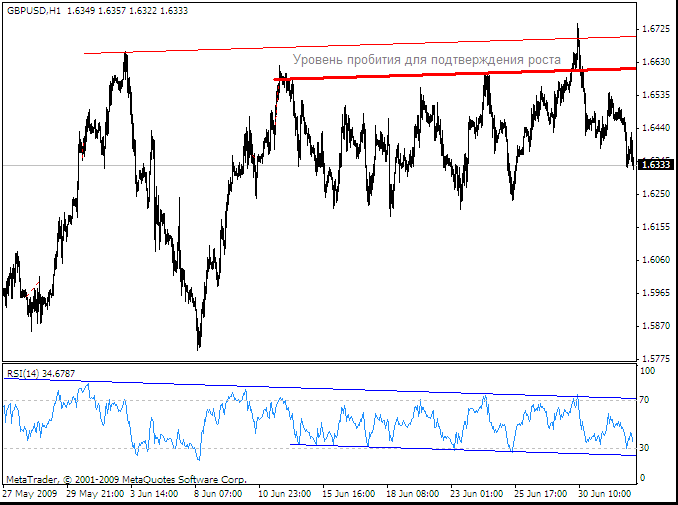Click the 10 Jun 23:00 time label
Image resolution: width=678 pixels, height=505 pixels.
(x=285, y=493)
